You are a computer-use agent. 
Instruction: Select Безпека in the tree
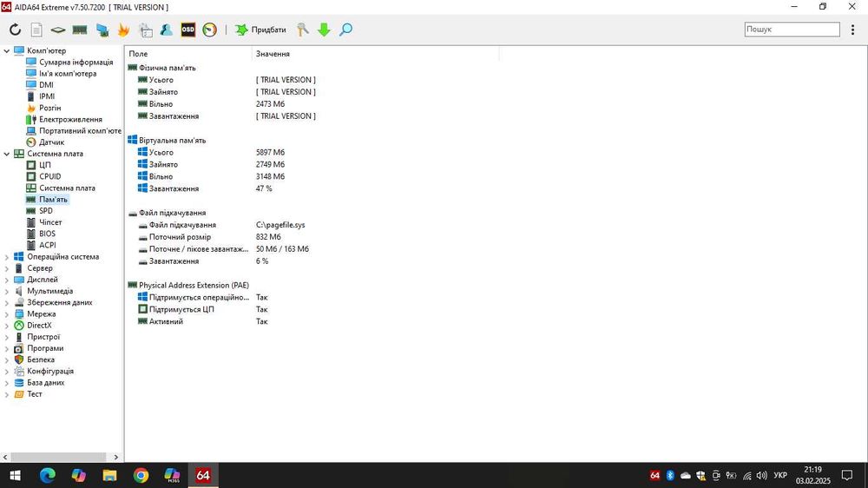tap(41, 359)
